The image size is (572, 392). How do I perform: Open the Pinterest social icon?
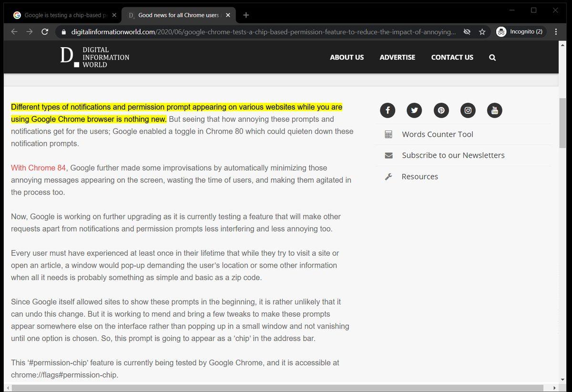441,111
